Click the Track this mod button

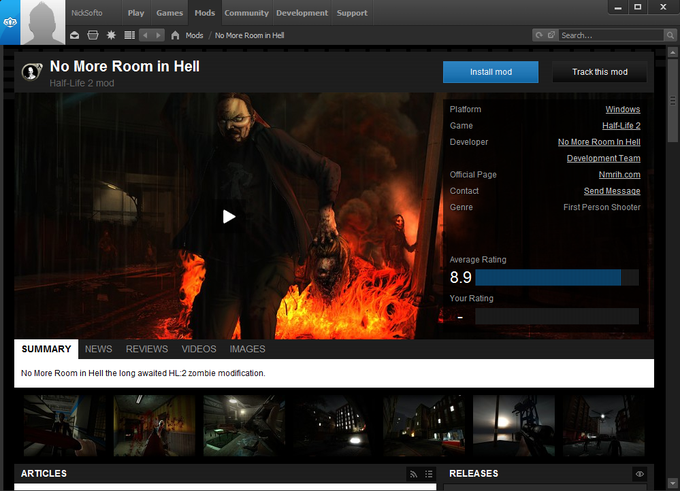pyautogui.click(x=600, y=72)
